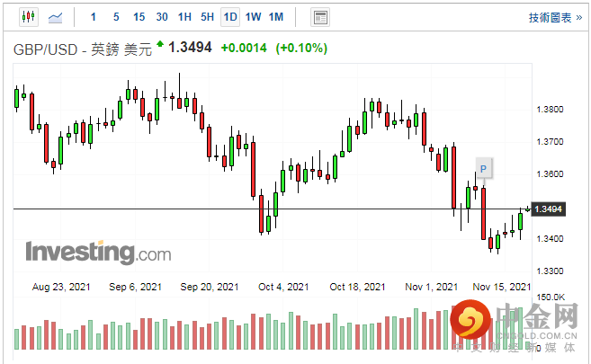The width and height of the screenshot is (591, 364).
Task: Click the small arrow above the price label
Action: [528, 209]
